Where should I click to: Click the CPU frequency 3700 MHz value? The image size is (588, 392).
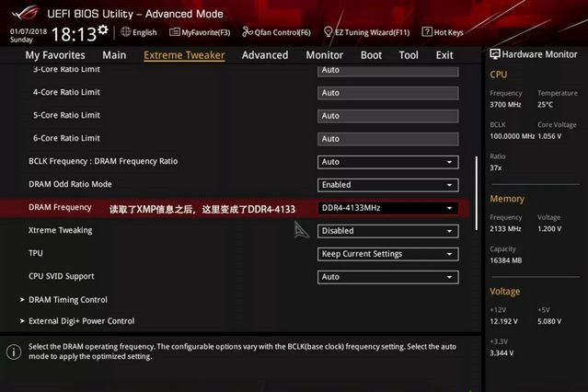point(505,105)
